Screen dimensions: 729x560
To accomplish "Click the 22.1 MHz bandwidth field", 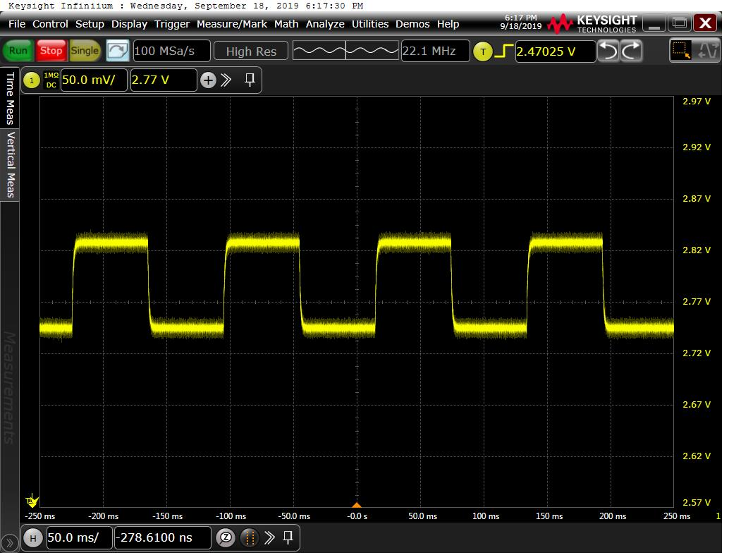I will (435, 51).
